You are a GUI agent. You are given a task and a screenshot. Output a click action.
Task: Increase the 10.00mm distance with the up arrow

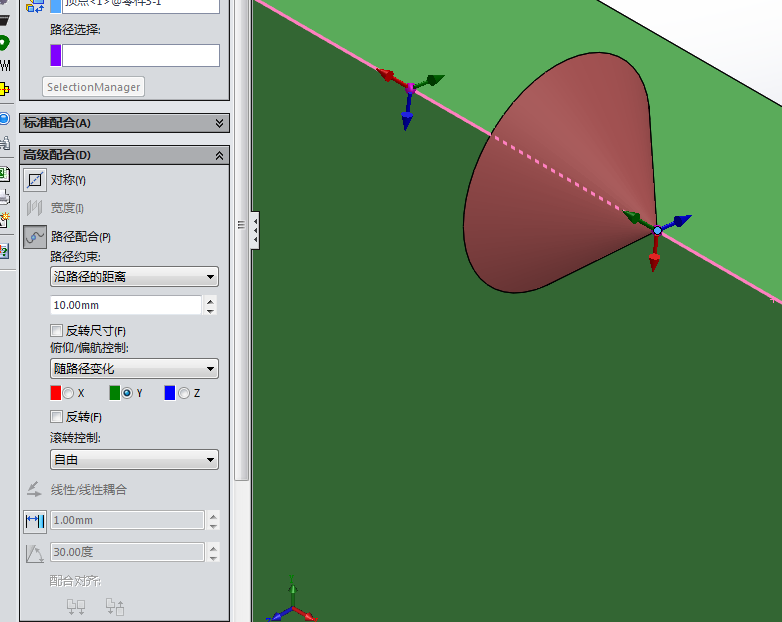210,301
